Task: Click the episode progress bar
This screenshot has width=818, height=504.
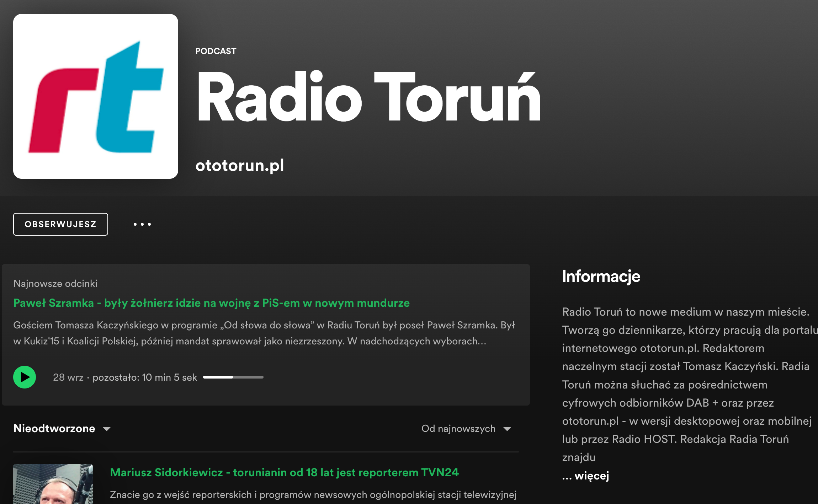Action: [x=233, y=377]
